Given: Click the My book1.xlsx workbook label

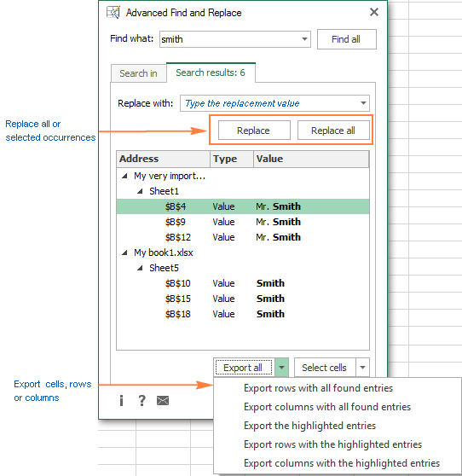Looking at the screenshot, I should click(164, 253).
